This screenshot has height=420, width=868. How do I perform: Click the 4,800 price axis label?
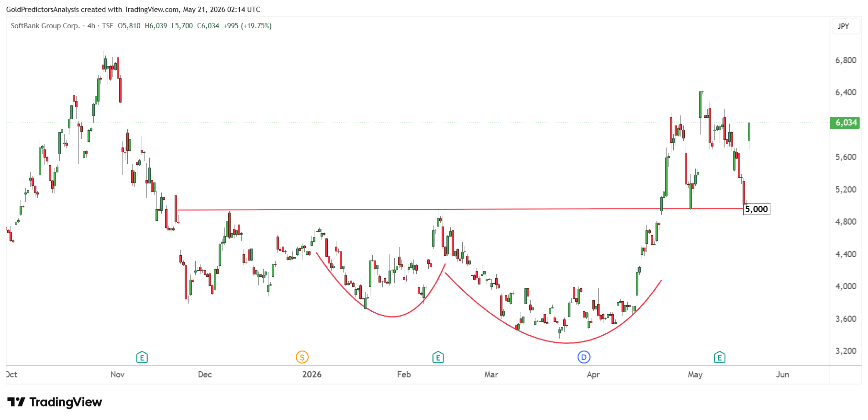tap(846, 222)
